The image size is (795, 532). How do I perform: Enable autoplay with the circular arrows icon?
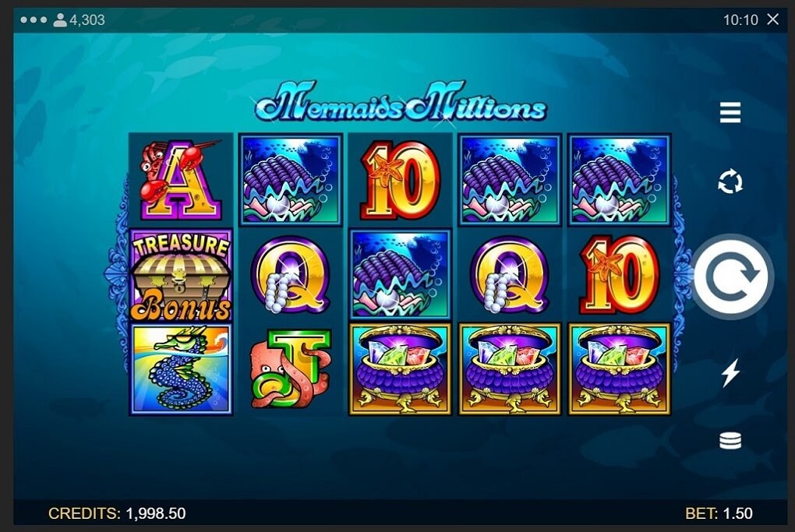point(730,182)
